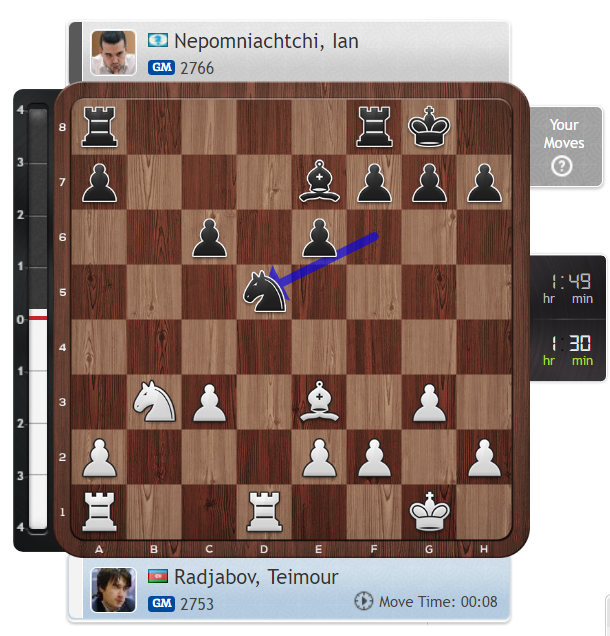Click the question mark help icon
Viewport: 610px width, 636px height.
click(562, 166)
